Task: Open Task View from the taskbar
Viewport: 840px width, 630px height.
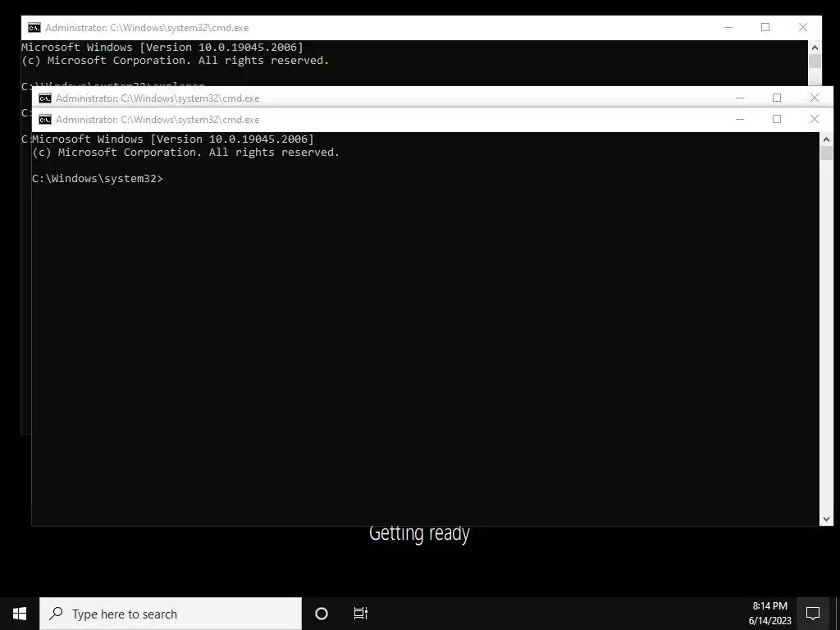Action: coord(361,614)
